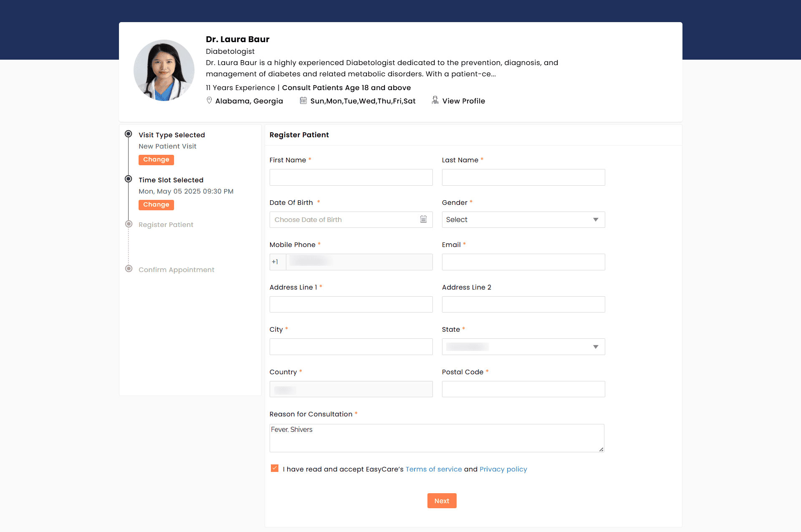Click the Register Patient step in the sidebar
This screenshot has width=801, height=532.
pos(166,224)
